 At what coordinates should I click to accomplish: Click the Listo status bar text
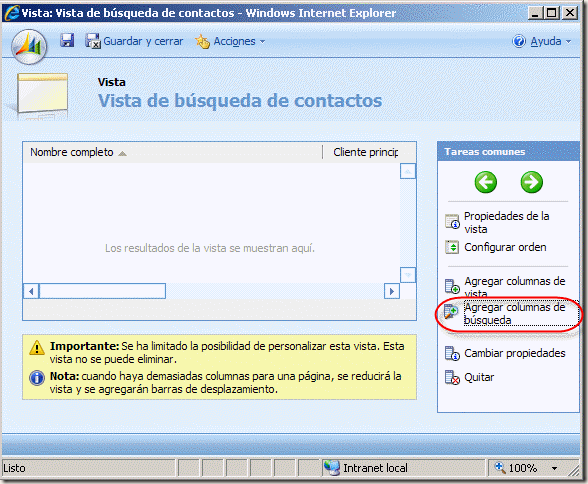pyautogui.click(x=14, y=468)
